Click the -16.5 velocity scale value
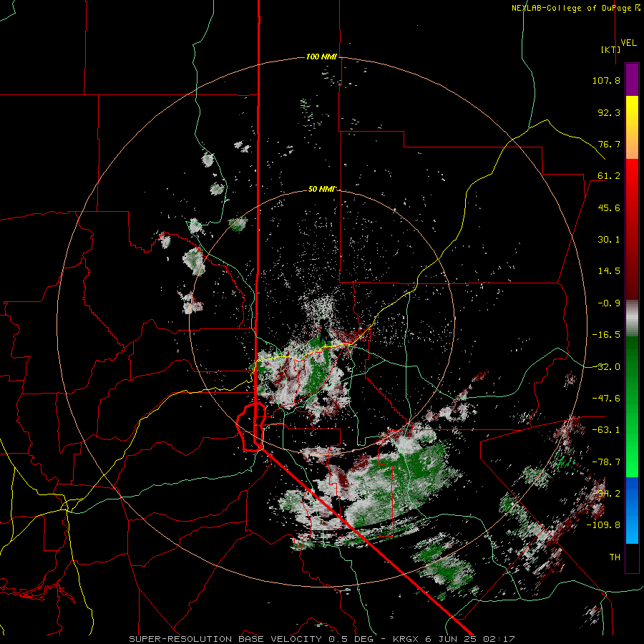 coord(606,335)
